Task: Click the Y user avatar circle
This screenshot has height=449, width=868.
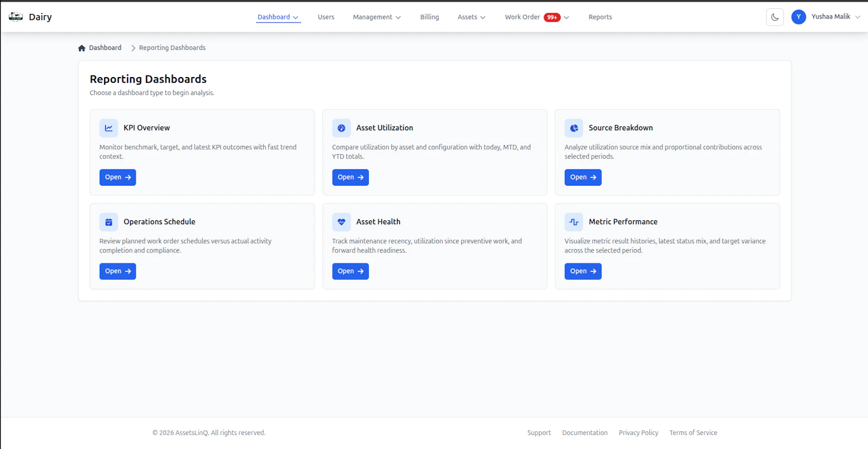Action: click(799, 17)
